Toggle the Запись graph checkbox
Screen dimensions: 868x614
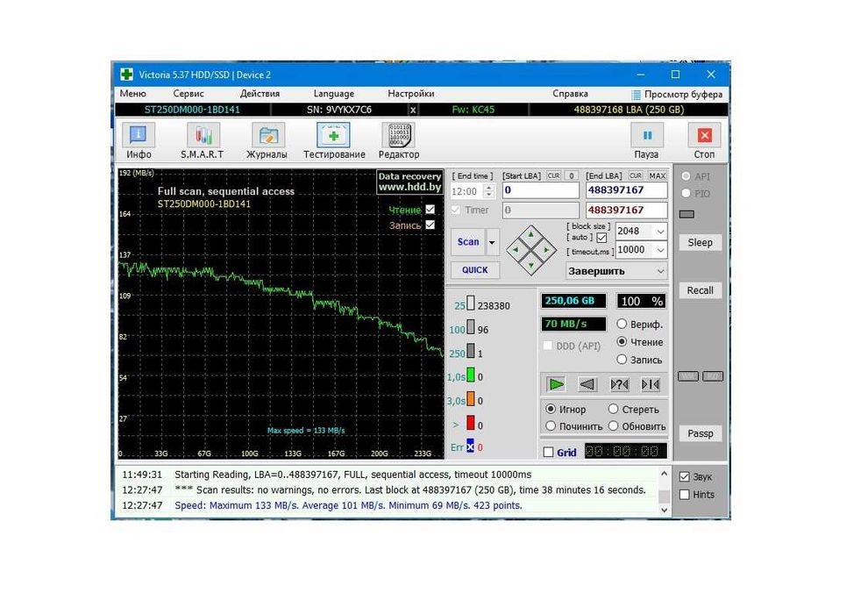[430, 225]
